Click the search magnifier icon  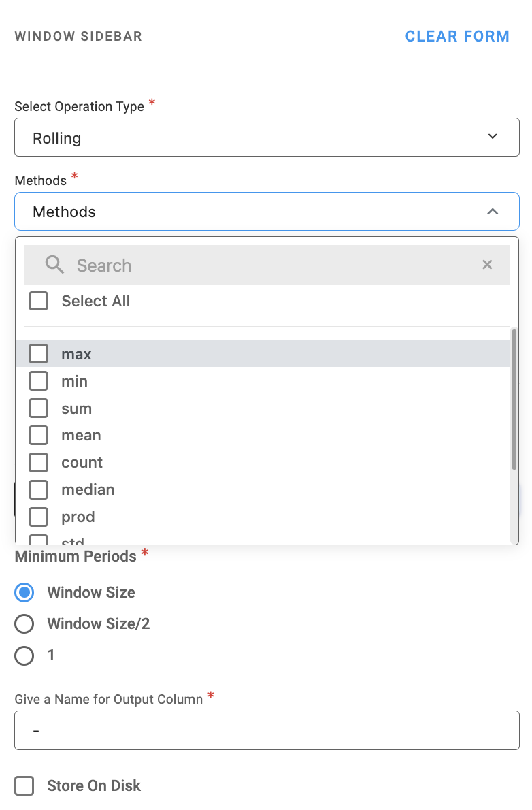(54, 265)
